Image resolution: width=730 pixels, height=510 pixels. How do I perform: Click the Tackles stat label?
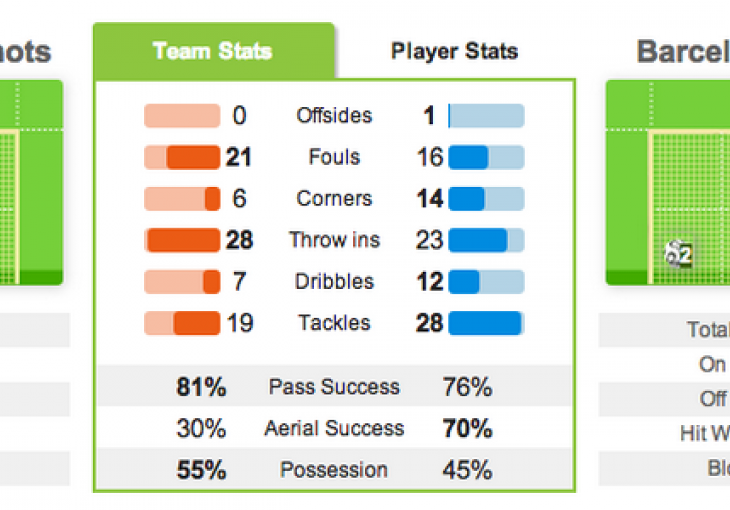[x=334, y=323]
